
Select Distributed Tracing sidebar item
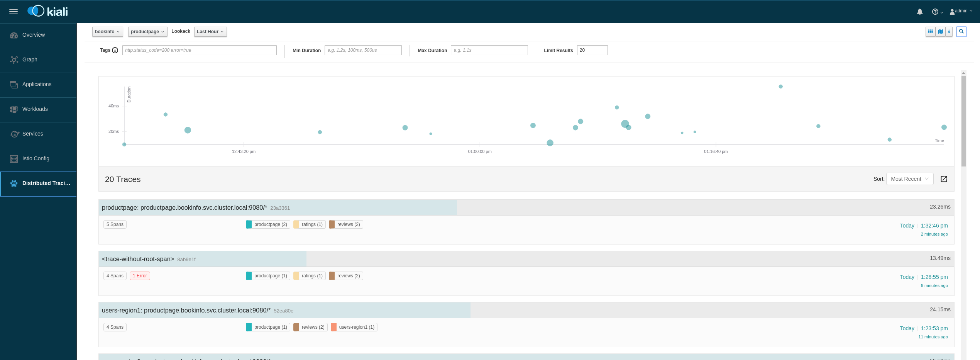tap(38, 183)
